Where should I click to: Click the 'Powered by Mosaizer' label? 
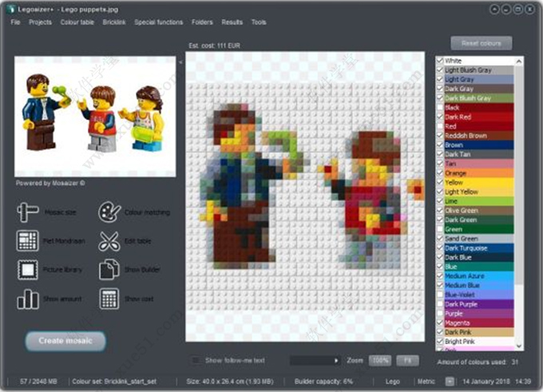tap(50, 183)
